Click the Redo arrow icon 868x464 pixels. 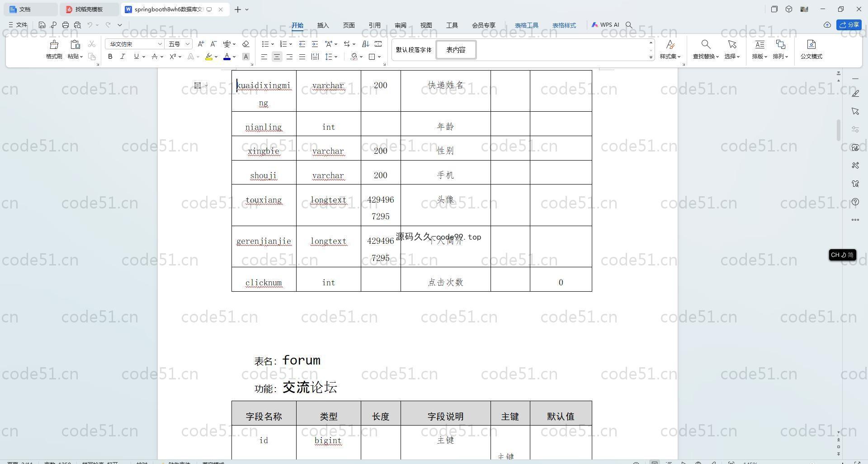click(x=108, y=25)
